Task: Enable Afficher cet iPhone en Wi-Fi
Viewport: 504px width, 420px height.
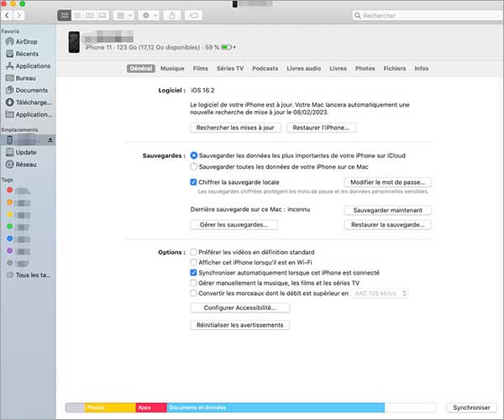Action: point(193,262)
